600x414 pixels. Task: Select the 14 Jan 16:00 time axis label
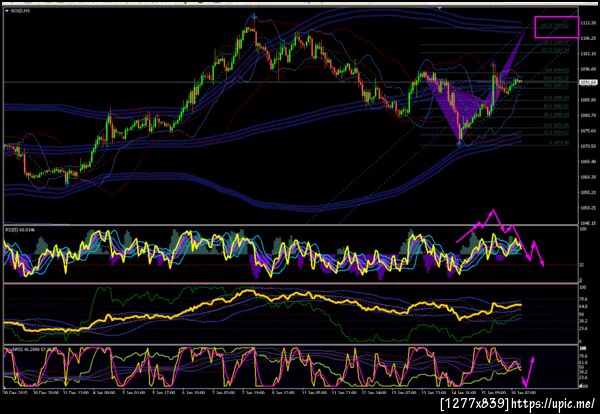coord(464,393)
